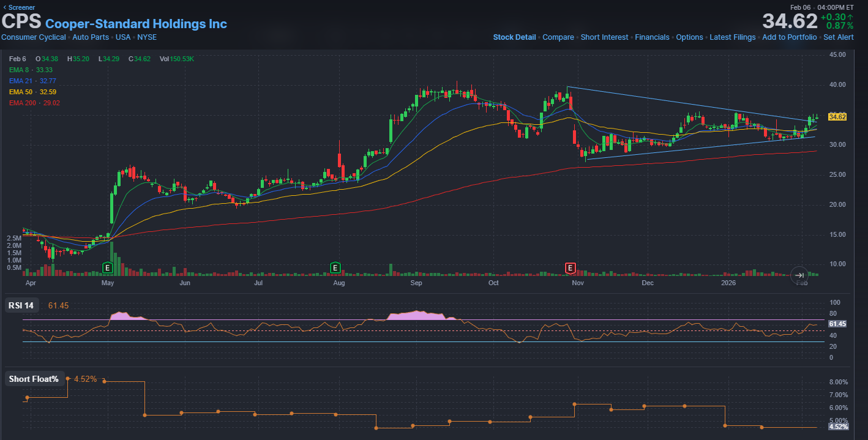The width and height of the screenshot is (868, 440).
Task: Click the Feb 06 04:00PM ET timestamp
Action: tap(822, 7)
